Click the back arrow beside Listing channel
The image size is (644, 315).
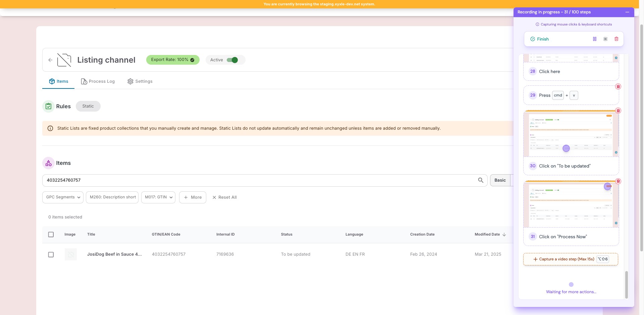point(50,60)
